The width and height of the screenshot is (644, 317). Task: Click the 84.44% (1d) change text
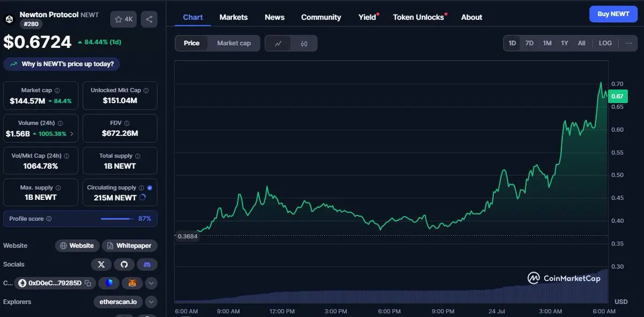pyautogui.click(x=103, y=42)
